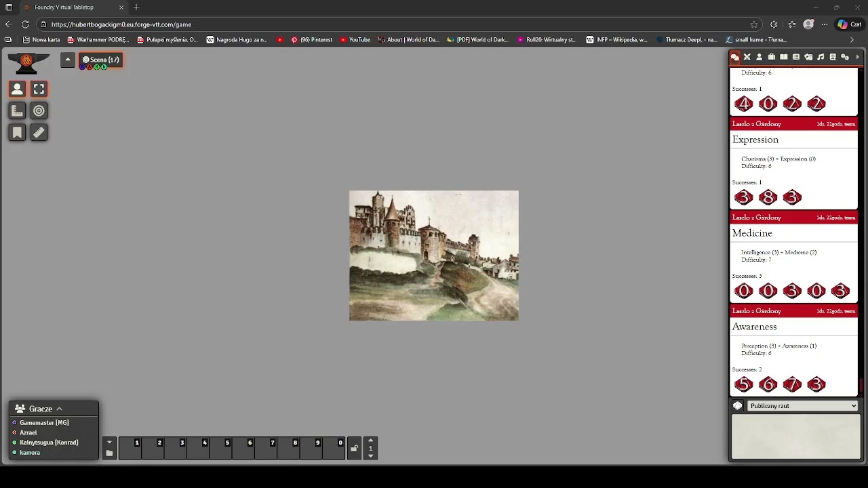The height and width of the screenshot is (488, 868).
Task: Open the Rollable Tables tab
Action: pyautogui.click(x=796, y=57)
